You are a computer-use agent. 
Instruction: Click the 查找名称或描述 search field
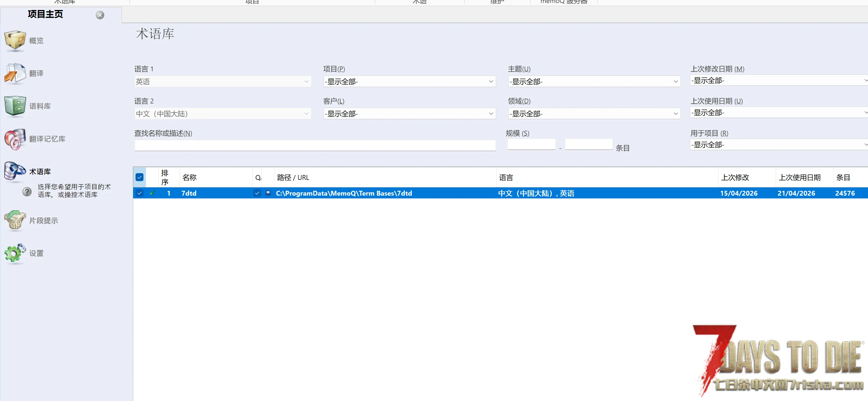tap(315, 146)
